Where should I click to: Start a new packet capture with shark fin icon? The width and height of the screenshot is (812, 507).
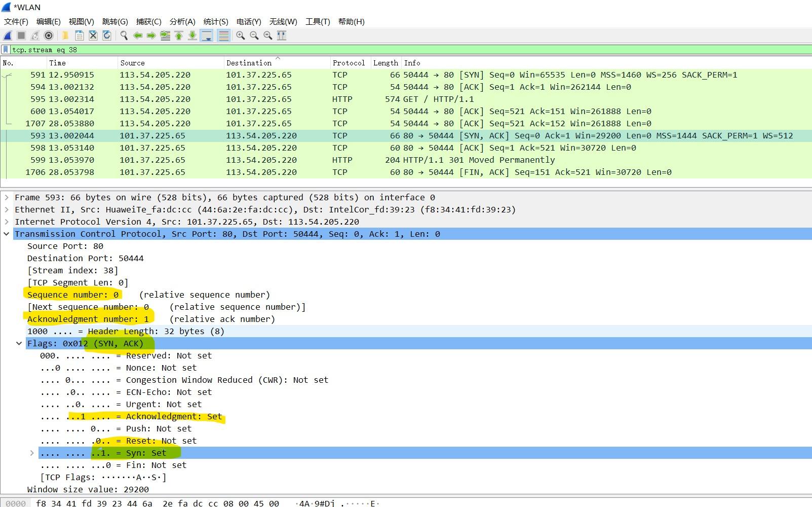click(8, 35)
